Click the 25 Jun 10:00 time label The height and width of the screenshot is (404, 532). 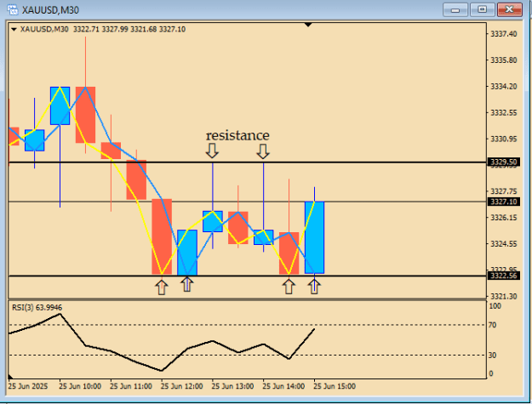pyautogui.click(x=80, y=386)
